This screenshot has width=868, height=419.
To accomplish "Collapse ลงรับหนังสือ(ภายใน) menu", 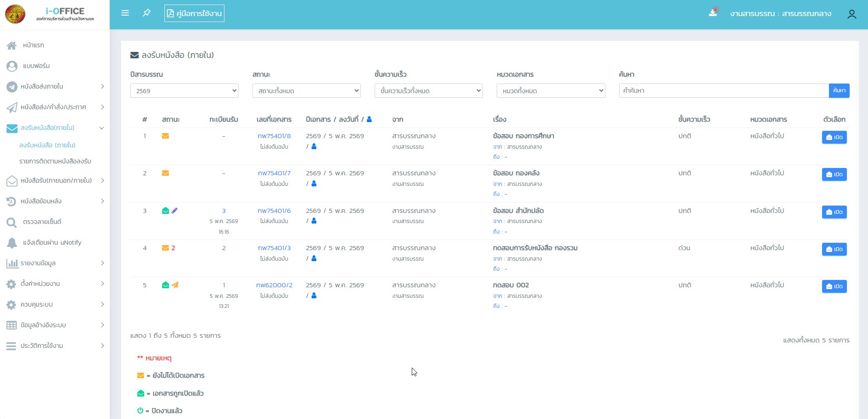I will 55,128.
